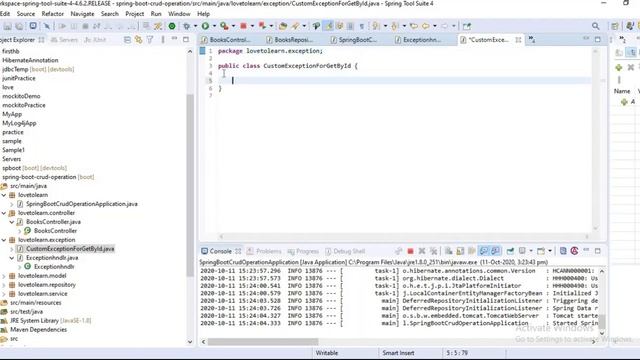The width and height of the screenshot is (640, 360).
Task: Select BooksController.java in Project Explorer
Action: click(x=53, y=222)
